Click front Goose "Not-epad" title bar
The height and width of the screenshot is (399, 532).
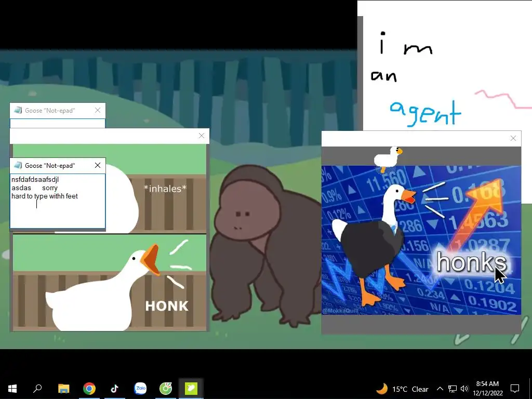click(58, 166)
